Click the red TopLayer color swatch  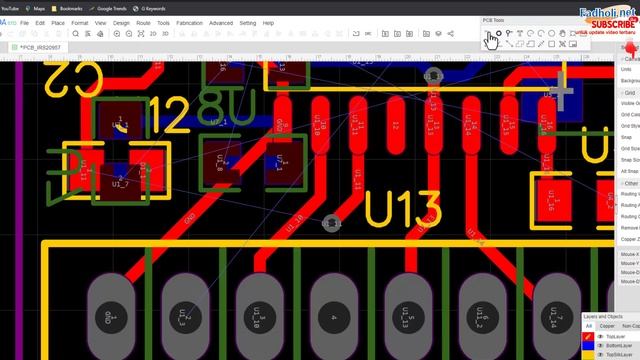[x=588, y=337]
